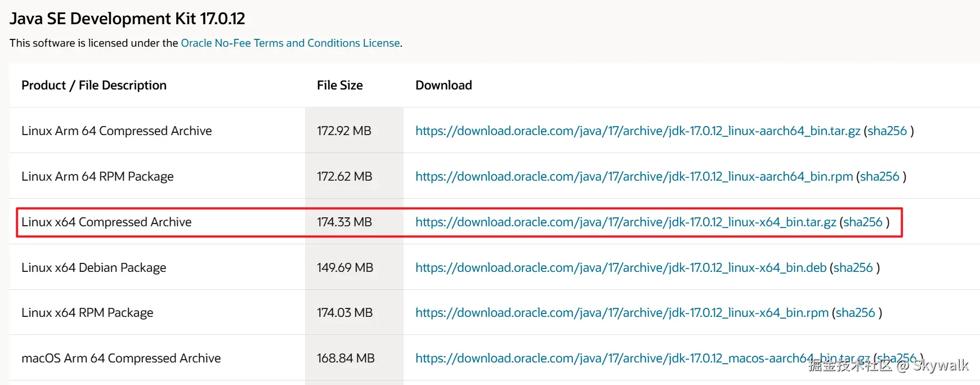This screenshot has width=980, height=385.
Task: Select the '172.92 MB' file size
Action: 344,131
